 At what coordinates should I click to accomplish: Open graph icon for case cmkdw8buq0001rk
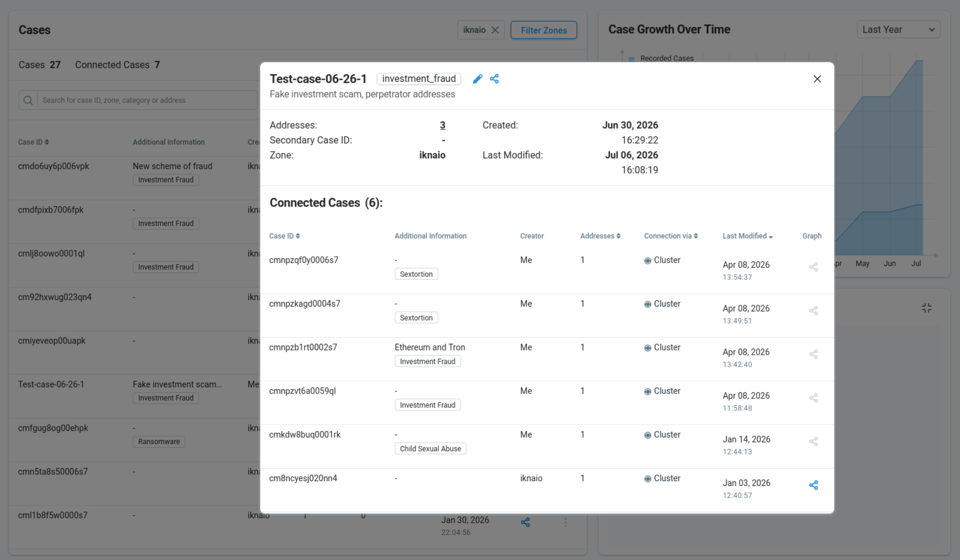click(813, 442)
